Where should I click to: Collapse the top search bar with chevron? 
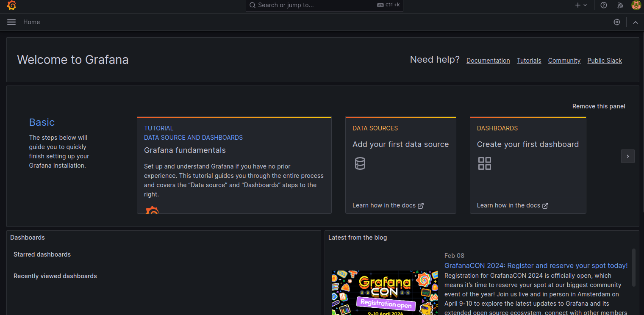(635, 22)
